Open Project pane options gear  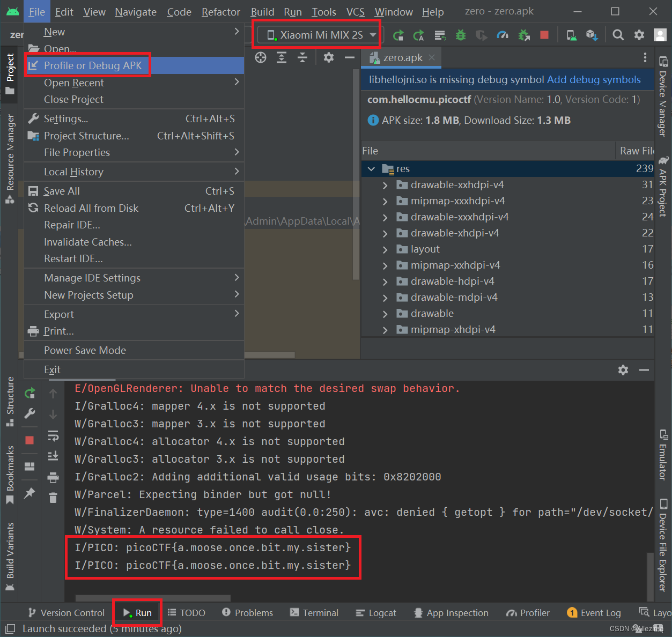pos(329,58)
